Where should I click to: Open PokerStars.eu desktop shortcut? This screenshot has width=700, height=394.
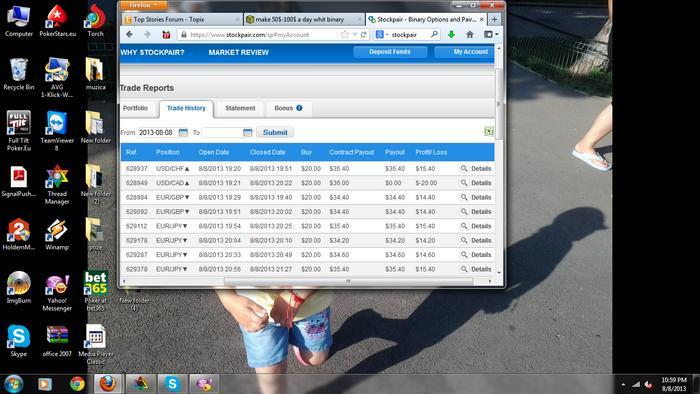pos(57,21)
